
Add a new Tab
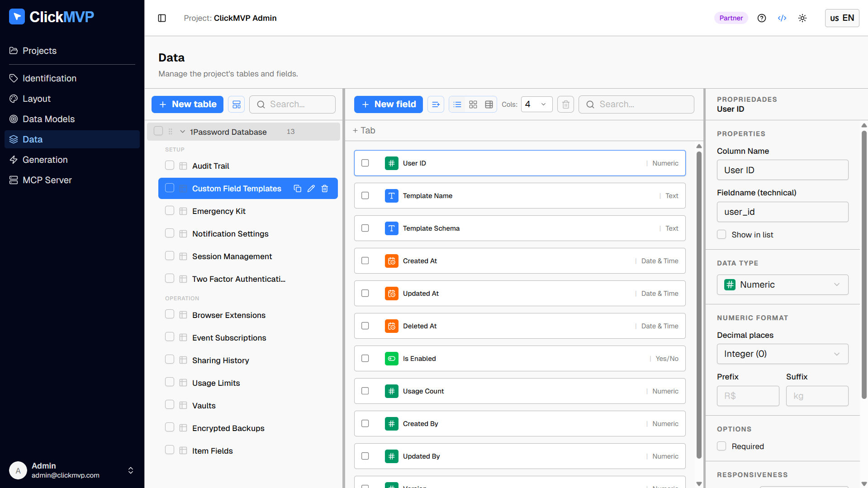pos(364,130)
